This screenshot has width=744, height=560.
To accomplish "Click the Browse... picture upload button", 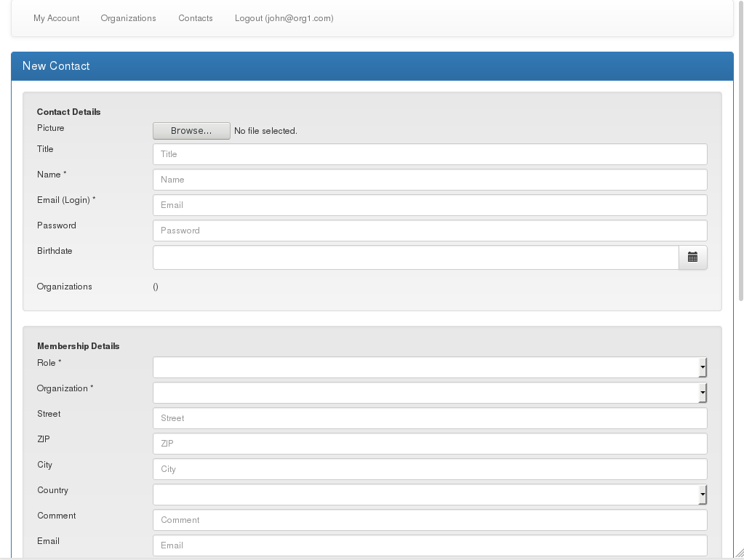I will coord(191,130).
